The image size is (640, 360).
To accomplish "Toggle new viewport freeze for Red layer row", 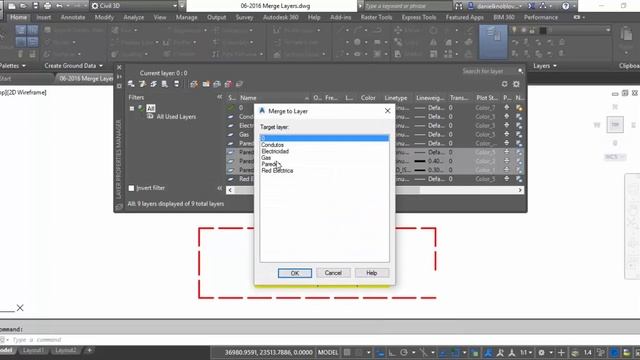I will tap(519, 179).
